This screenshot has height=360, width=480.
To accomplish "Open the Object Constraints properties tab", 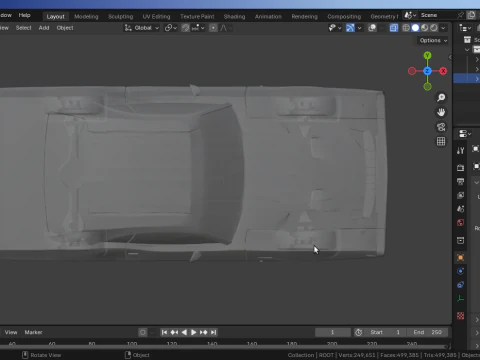I will click(460, 285).
